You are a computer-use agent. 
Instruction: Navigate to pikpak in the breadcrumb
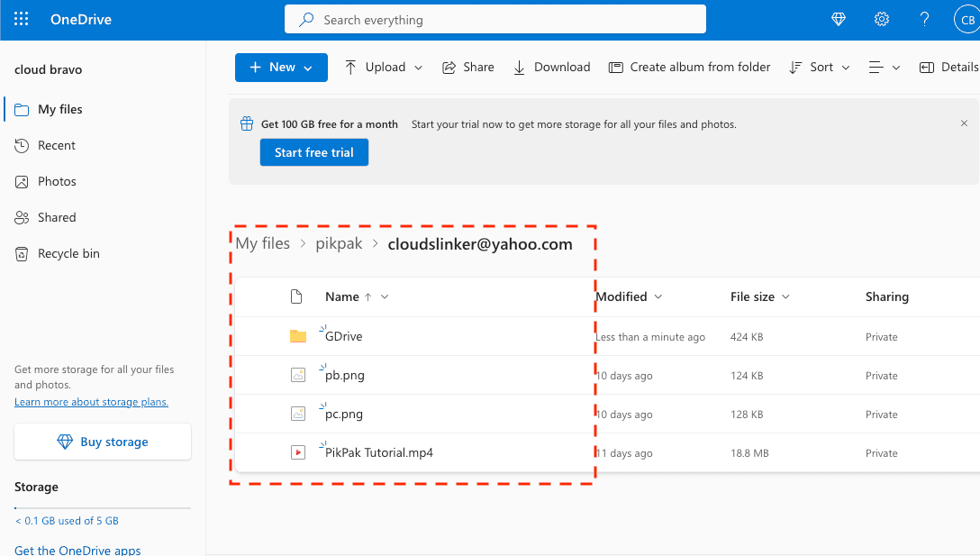pos(339,243)
